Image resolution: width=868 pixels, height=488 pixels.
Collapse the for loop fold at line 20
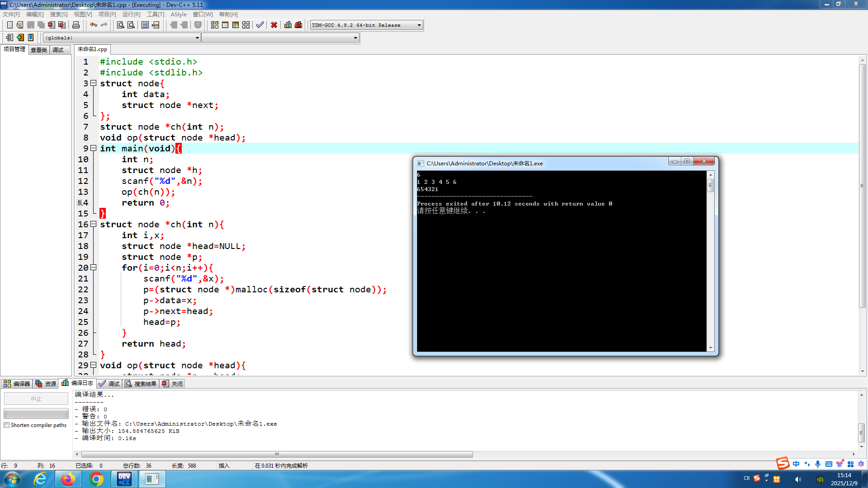[x=94, y=267]
